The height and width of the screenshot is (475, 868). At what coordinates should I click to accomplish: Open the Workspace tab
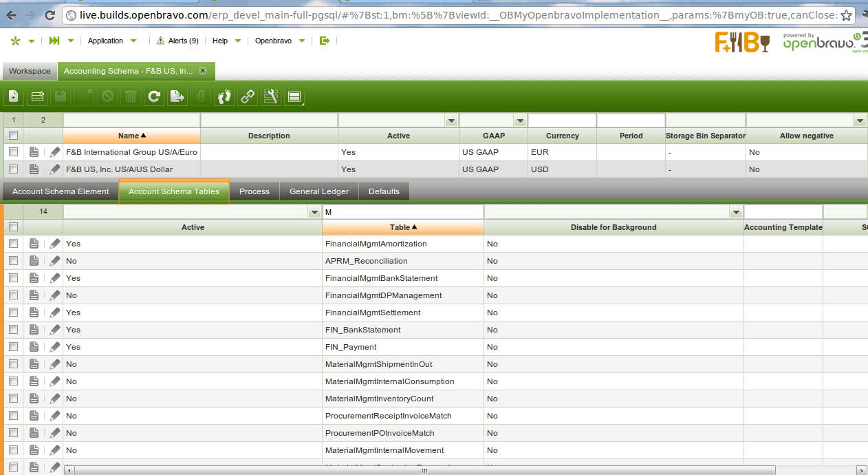click(30, 71)
